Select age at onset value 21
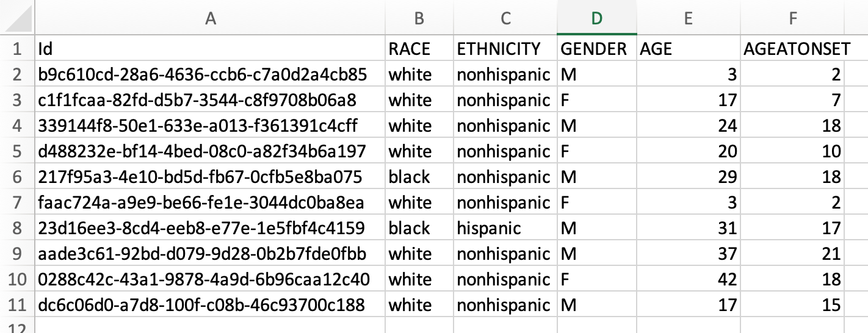This screenshot has height=333, width=868. tap(793, 254)
